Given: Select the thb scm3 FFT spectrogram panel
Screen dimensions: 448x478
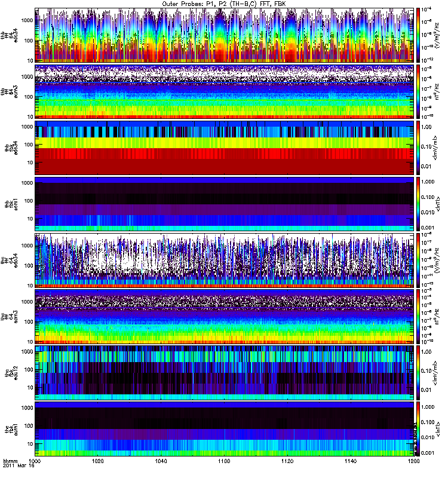Looking at the screenshot, I should pyautogui.click(x=224, y=91).
